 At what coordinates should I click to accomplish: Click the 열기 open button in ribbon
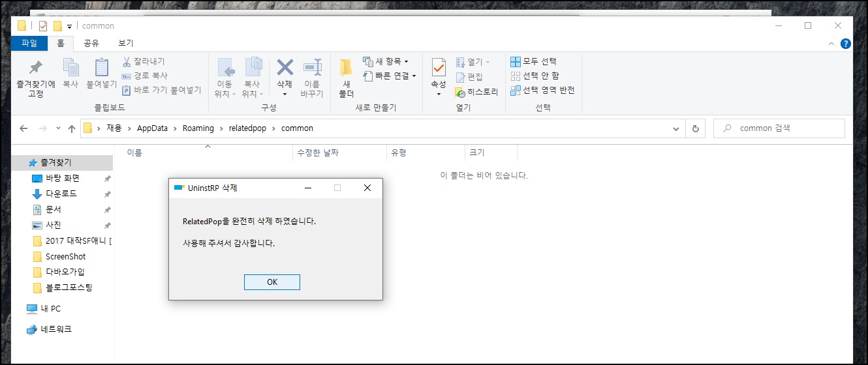pos(473,62)
